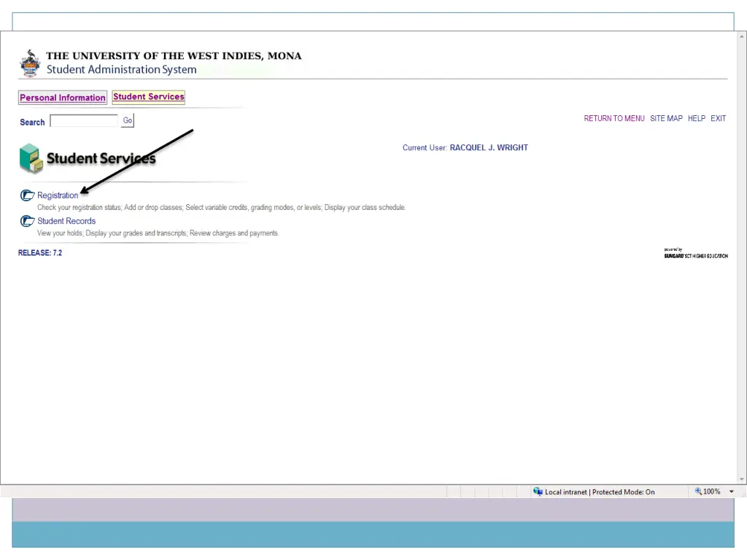This screenshot has width=747, height=560.
Task: Click the Local intranet security zone icon
Action: (x=538, y=491)
